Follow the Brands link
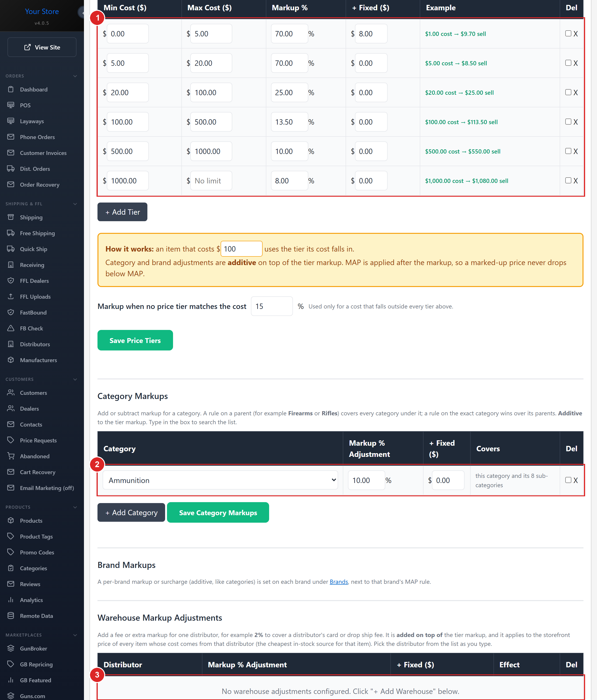 click(339, 582)
